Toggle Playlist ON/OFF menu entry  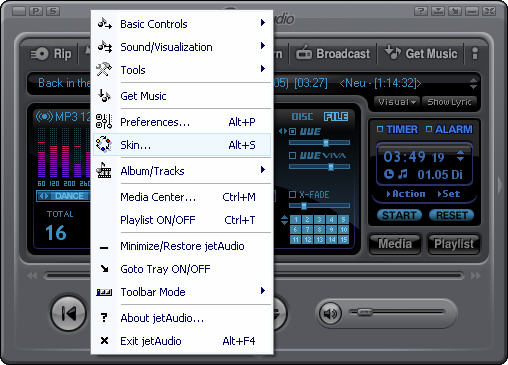[x=182, y=220]
